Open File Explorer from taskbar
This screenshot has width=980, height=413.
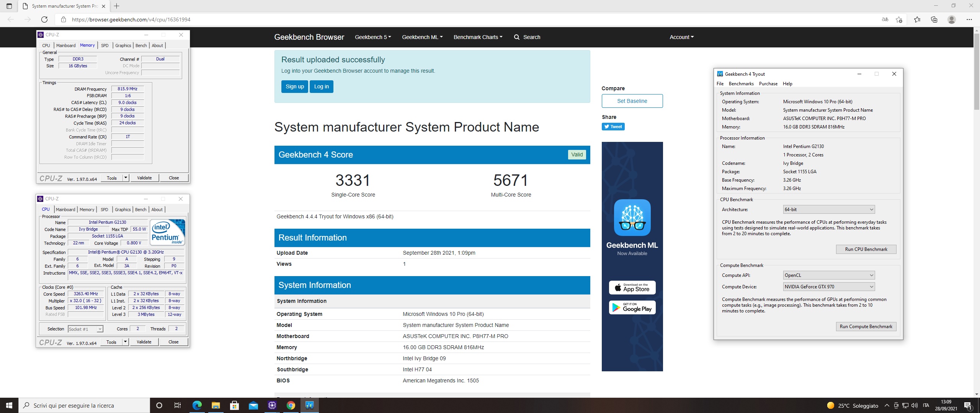tap(216, 405)
